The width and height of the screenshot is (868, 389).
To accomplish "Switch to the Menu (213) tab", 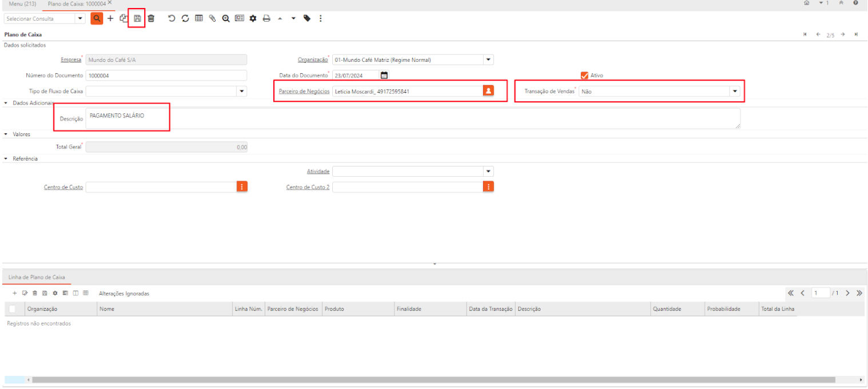I will [23, 4].
